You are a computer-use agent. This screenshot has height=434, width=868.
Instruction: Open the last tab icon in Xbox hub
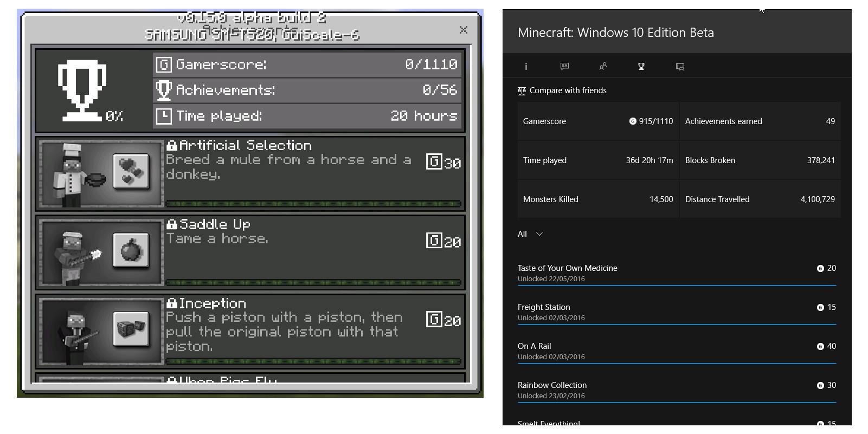click(x=680, y=67)
